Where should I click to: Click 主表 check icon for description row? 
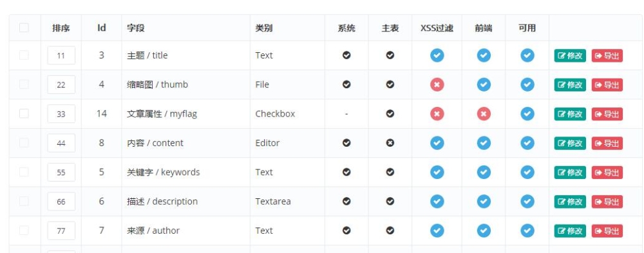[x=390, y=201]
